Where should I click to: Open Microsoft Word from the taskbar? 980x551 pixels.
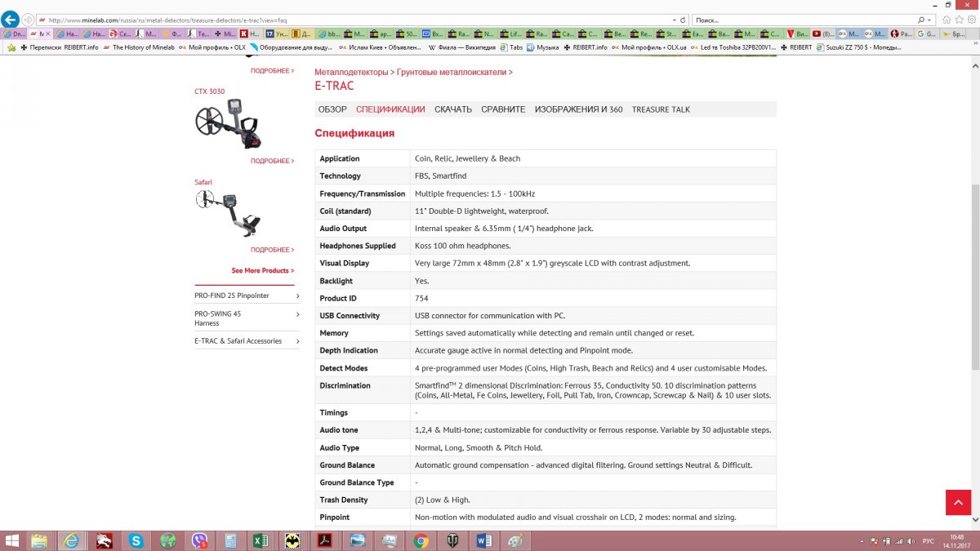pyautogui.click(x=483, y=540)
